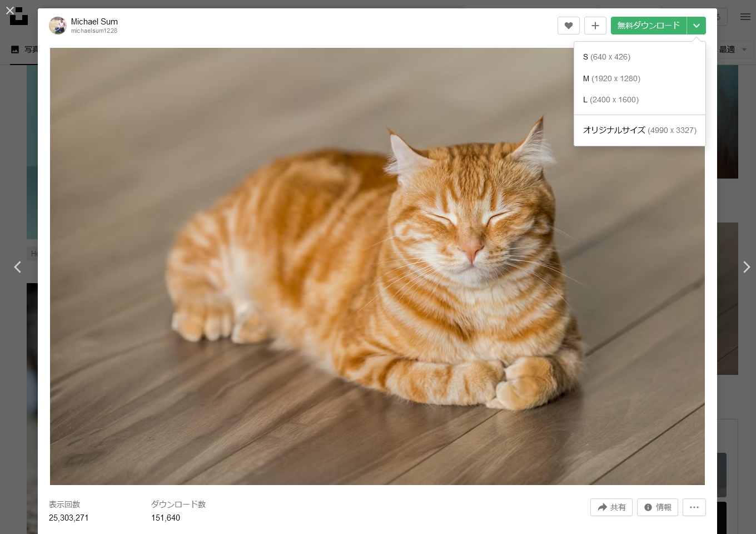Open Michael Sum's profile avatar
Screen dimensions: 756x534
58,26
